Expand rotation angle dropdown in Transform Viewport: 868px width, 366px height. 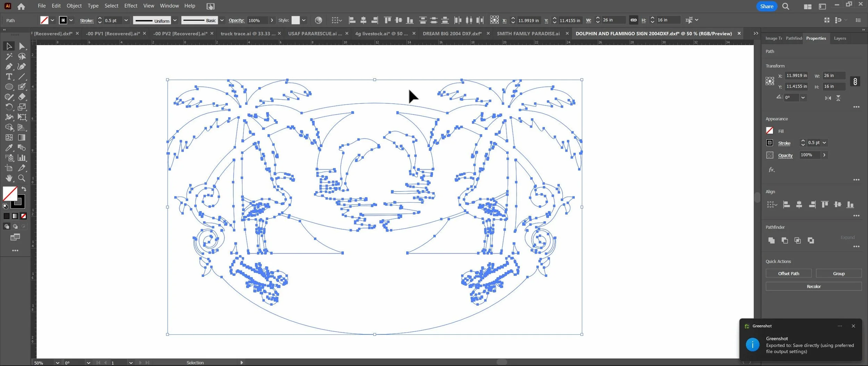coord(803,98)
